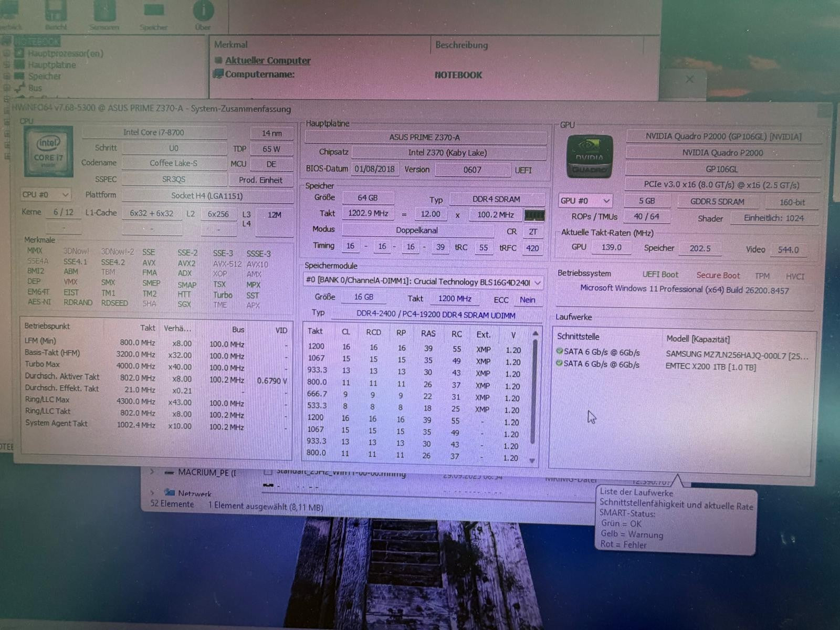Expand the Hauptplatine tree node
The height and width of the screenshot is (630, 840).
(x=7, y=65)
